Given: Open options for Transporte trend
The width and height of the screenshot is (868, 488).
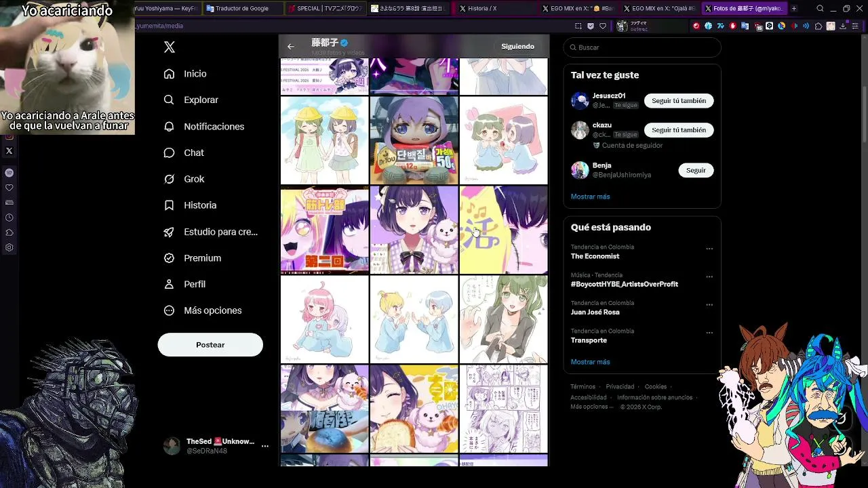Looking at the screenshot, I should 709,333.
